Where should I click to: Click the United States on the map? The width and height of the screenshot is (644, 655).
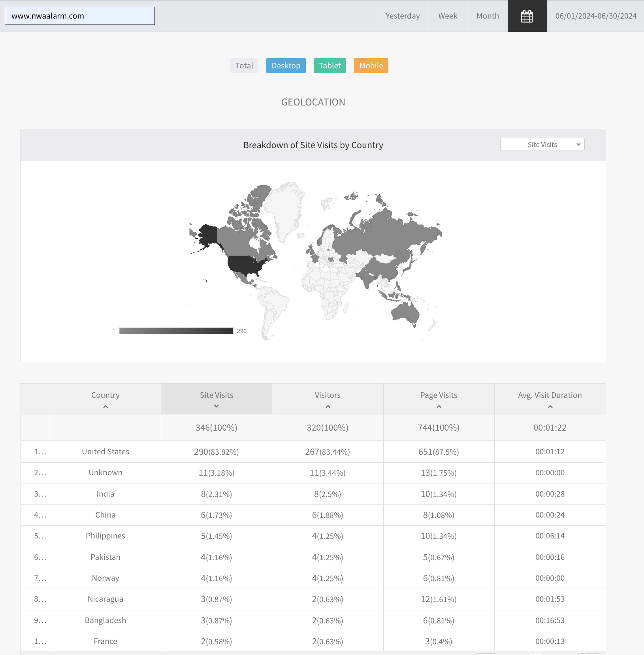(x=246, y=265)
